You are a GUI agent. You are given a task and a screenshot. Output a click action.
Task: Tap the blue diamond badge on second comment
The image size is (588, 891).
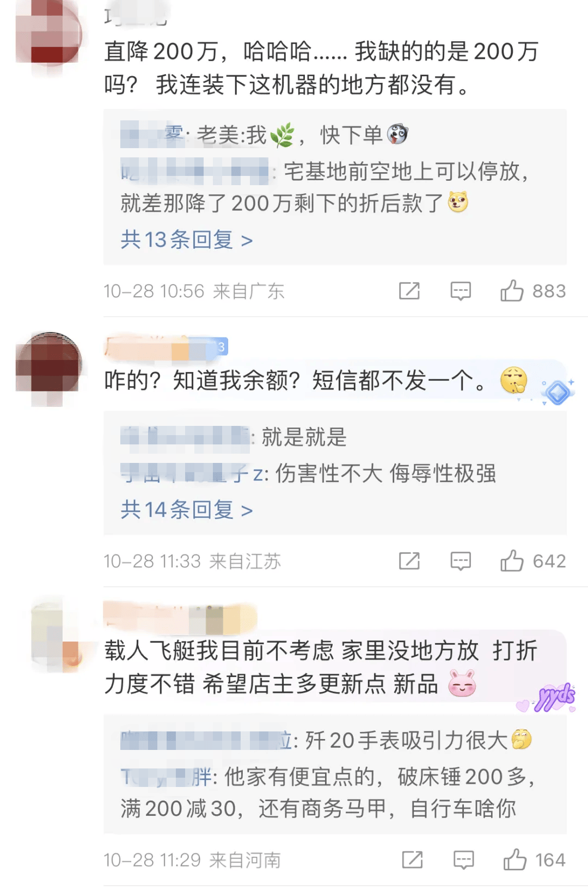[558, 392]
